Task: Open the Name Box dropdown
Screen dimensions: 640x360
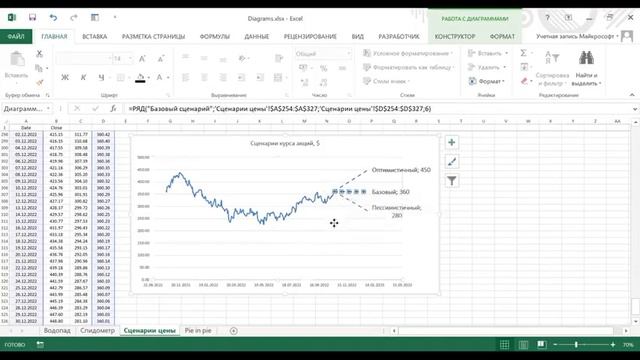Action: pyautogui.click(x=49, y=109)
